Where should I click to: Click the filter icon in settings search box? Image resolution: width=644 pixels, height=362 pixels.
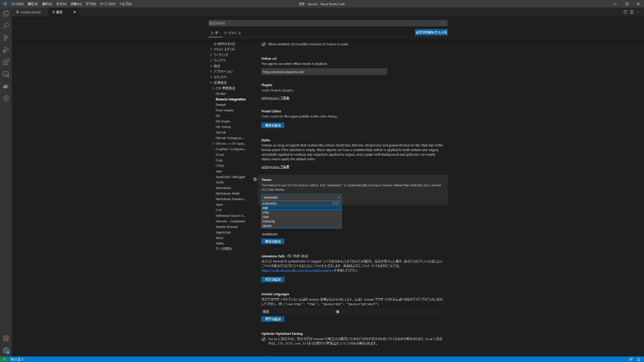click(x=443, y=23)
